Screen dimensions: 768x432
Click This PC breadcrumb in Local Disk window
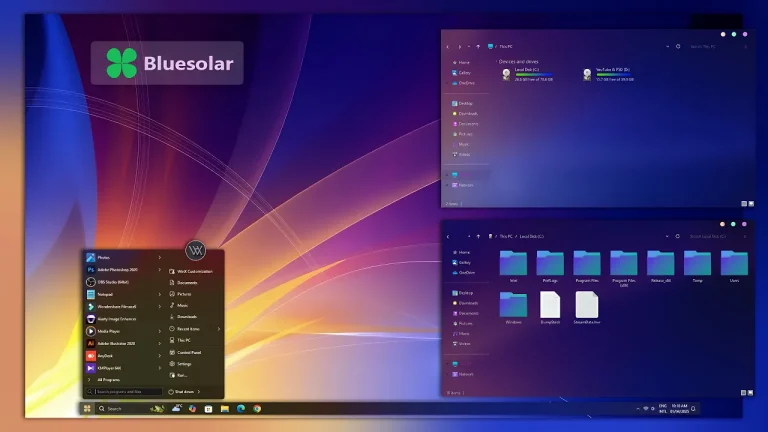point(506,236)
